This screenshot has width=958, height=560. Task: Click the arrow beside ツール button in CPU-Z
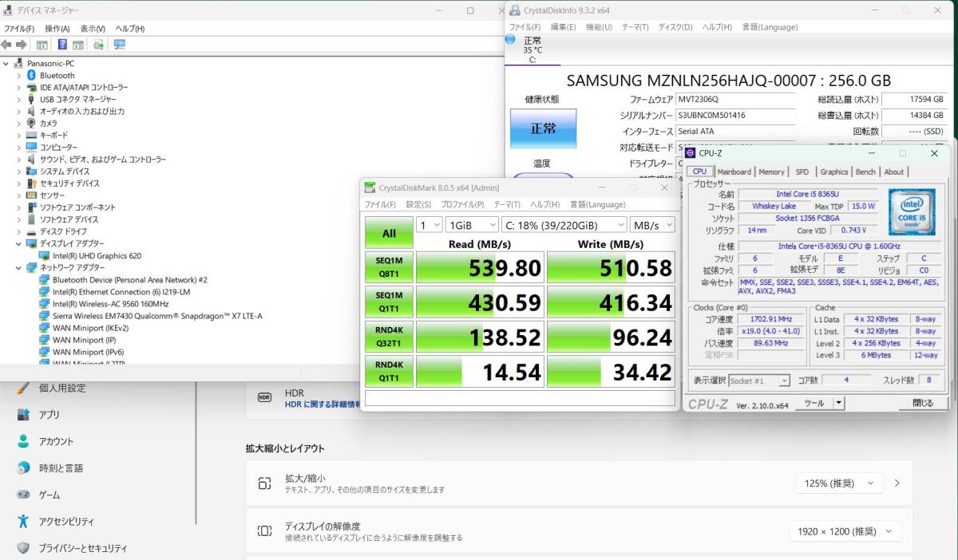click(x=838, y=404)
